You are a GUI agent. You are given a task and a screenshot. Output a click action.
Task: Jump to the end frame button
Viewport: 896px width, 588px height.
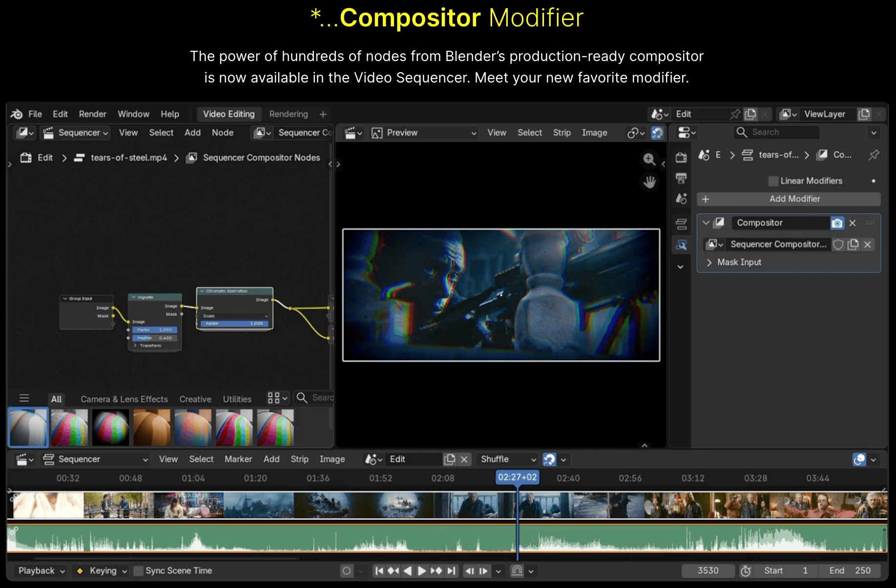(x=452, y=571)
